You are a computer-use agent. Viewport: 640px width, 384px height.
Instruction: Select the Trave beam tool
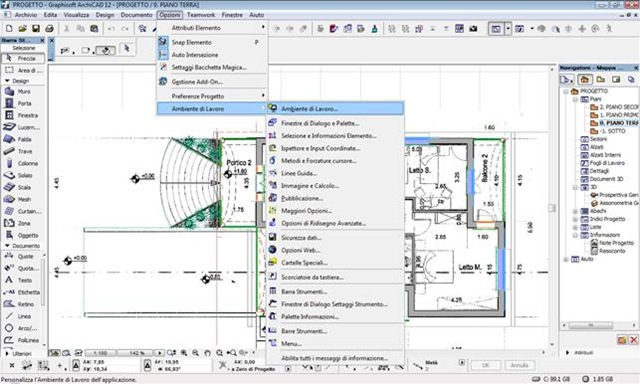(x=23, y=151)
